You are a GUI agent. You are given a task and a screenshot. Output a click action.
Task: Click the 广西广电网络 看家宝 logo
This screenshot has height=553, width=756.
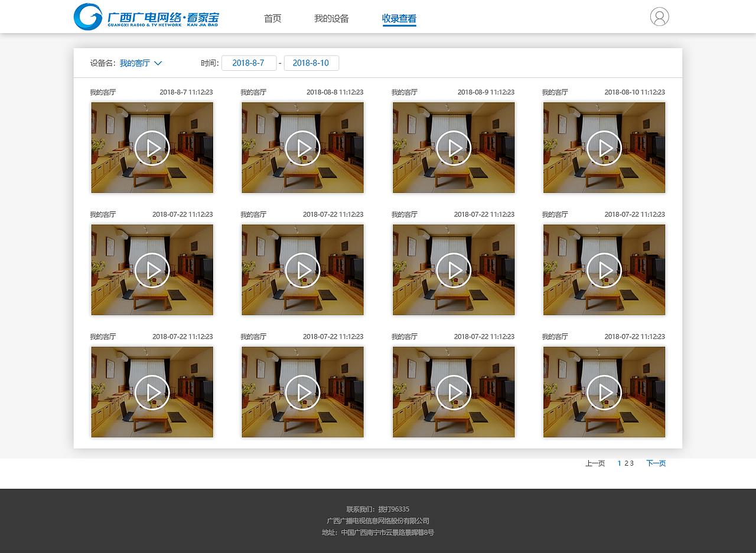[x=145, y=17]
